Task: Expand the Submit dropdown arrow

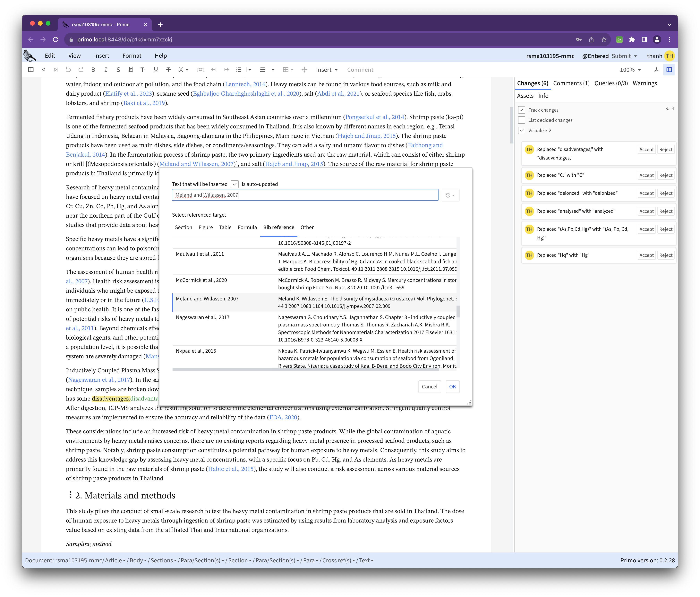Action: coord(636,56)
